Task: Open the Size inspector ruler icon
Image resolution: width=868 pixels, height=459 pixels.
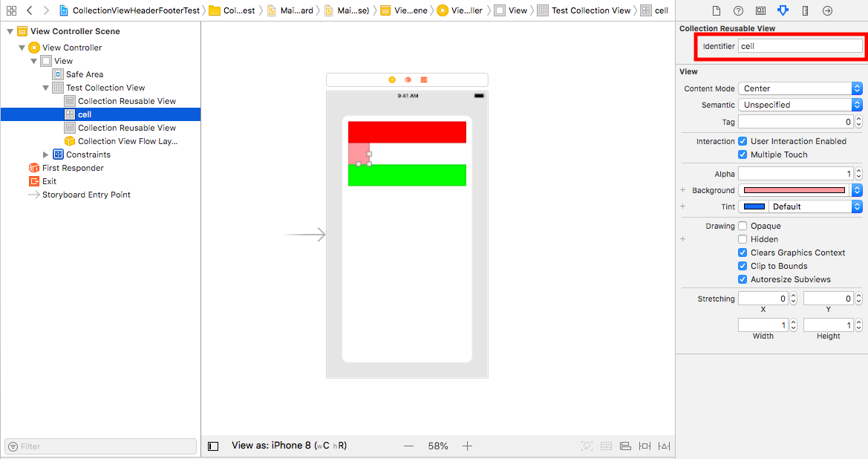Action: pos(806,10)
